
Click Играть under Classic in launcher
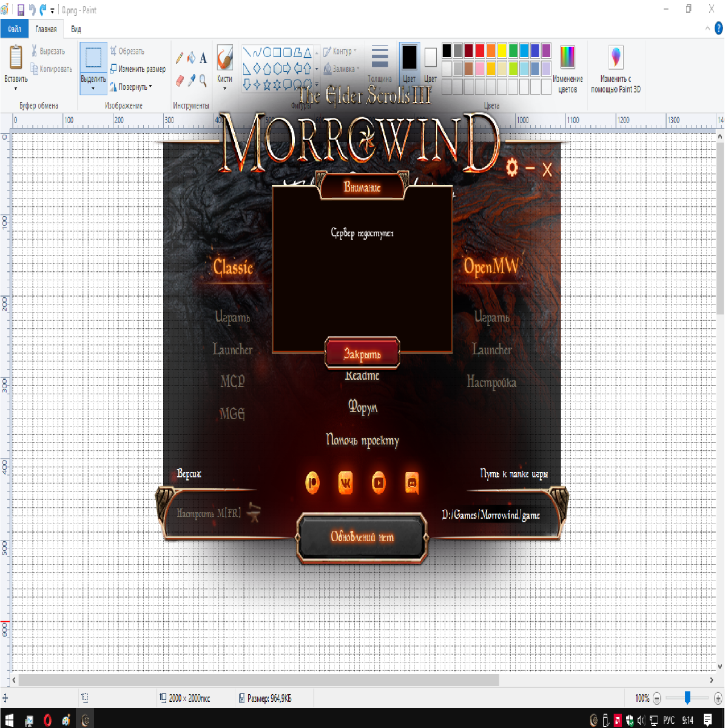click(x=232, y=317)
